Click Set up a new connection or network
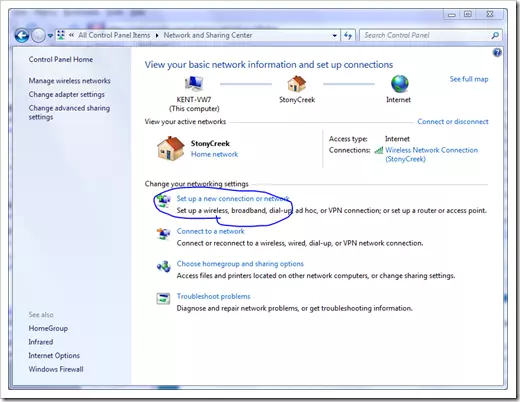 [x=233, y=199]
